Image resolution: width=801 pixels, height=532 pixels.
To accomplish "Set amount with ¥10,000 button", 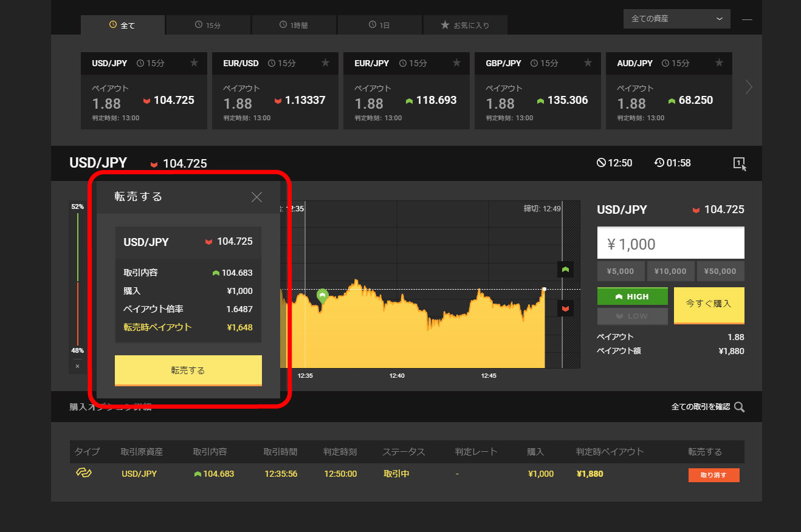I will 670,271.
